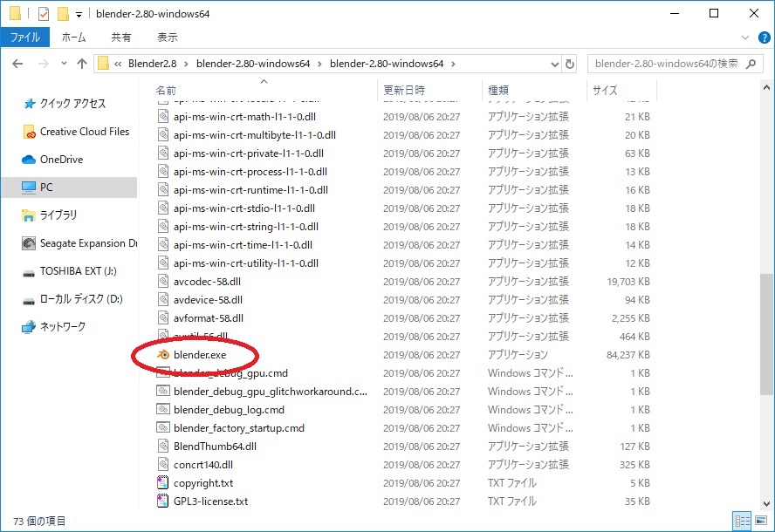Image resolution: width=775 pixels, height=532 pixels.
Task: Click the double chevron before Blender2.8
Action: click(x=118, y=64)
